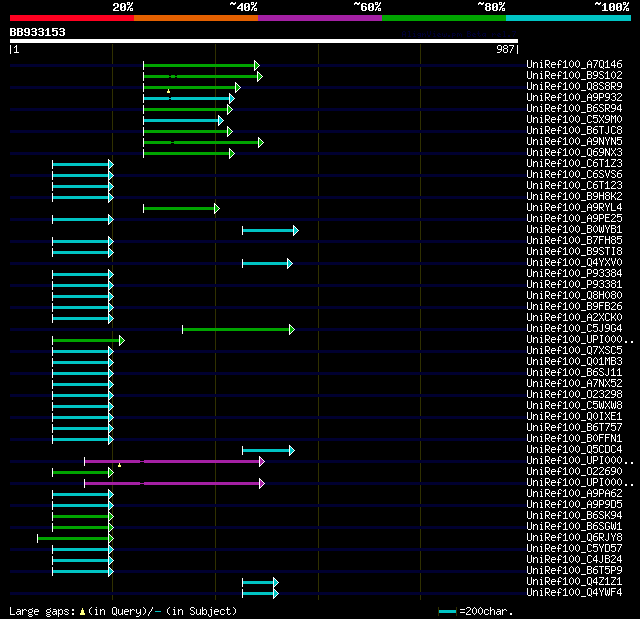Open the UniRef100_B9S102 hit label

pos(574,75)
